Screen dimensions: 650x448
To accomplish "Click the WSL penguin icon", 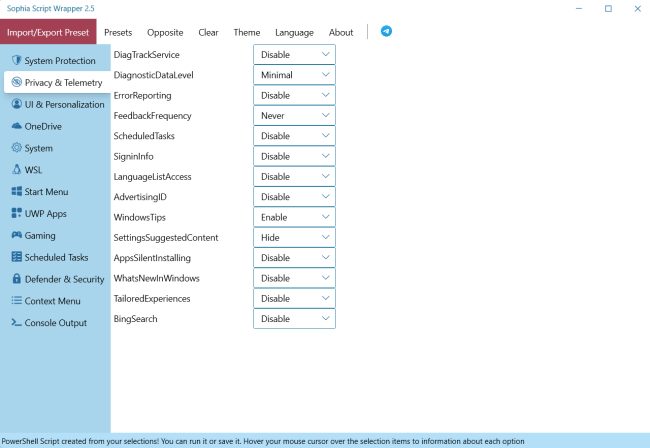I will (x=17, y=169).
